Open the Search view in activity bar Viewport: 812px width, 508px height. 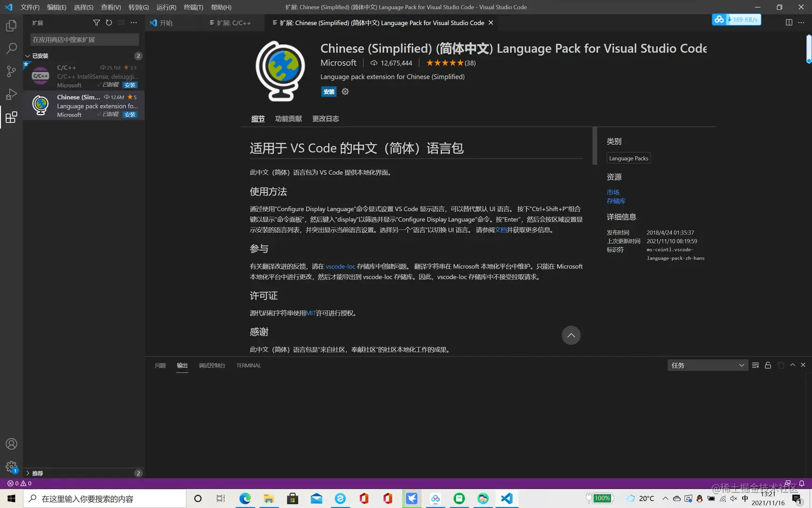[x=11, y=48]
